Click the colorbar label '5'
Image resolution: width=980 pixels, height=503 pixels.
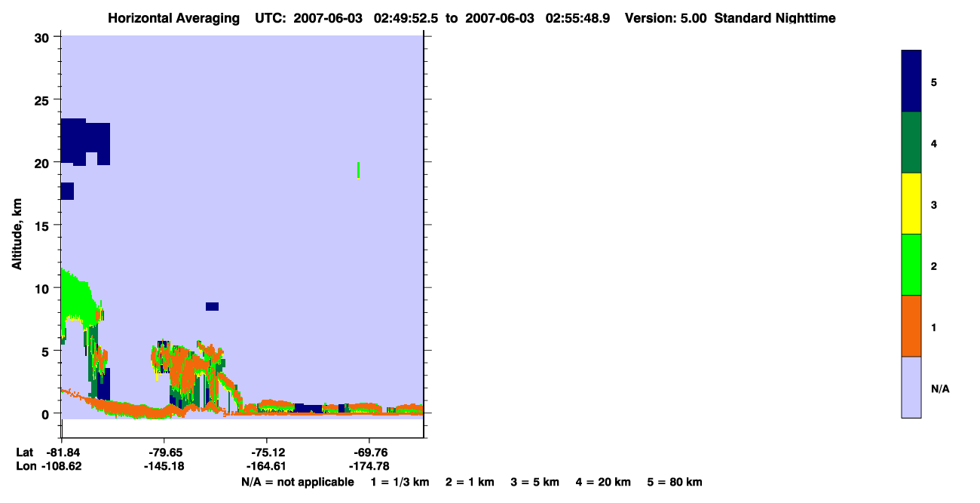click(x=934, y=81)
